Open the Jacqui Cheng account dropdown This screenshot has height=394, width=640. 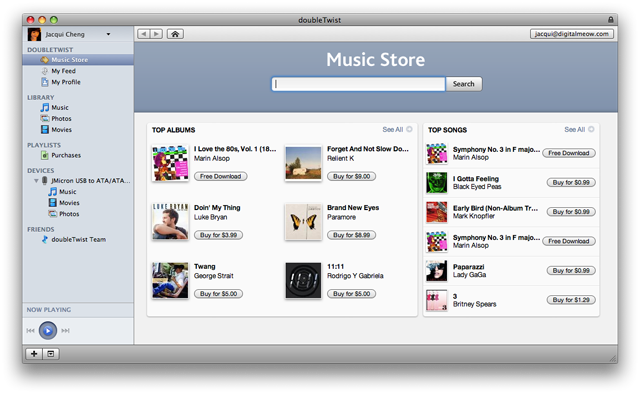[109, 34]
